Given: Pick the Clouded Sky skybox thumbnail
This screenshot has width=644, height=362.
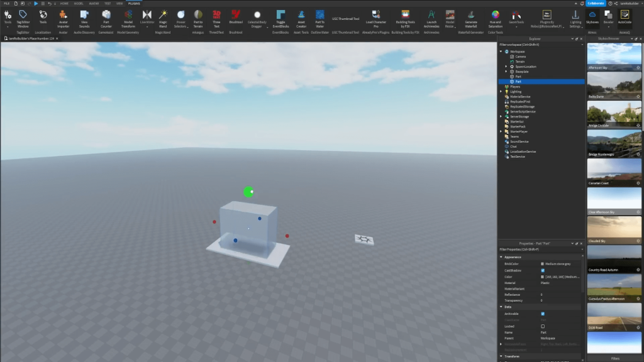Looking at the screenshot, I should point(614,230).
